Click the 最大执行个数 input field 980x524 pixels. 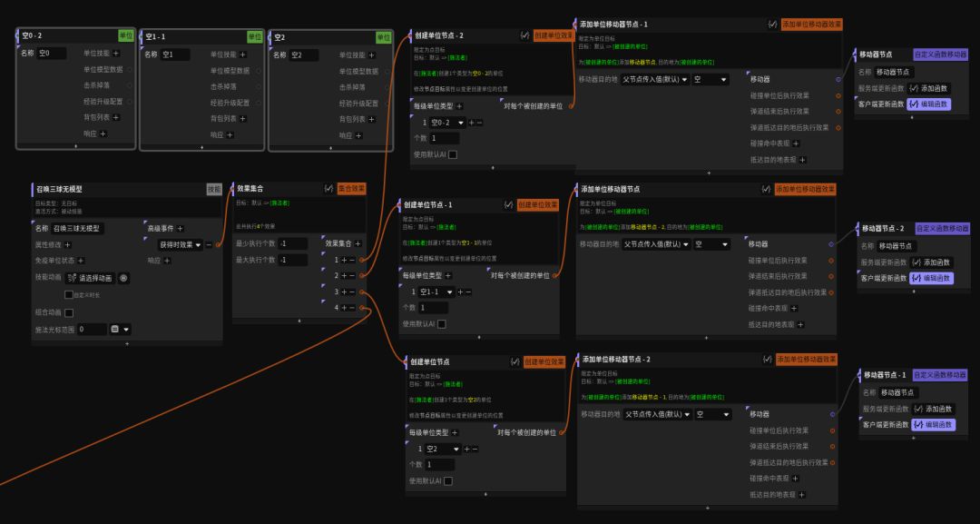293,260
